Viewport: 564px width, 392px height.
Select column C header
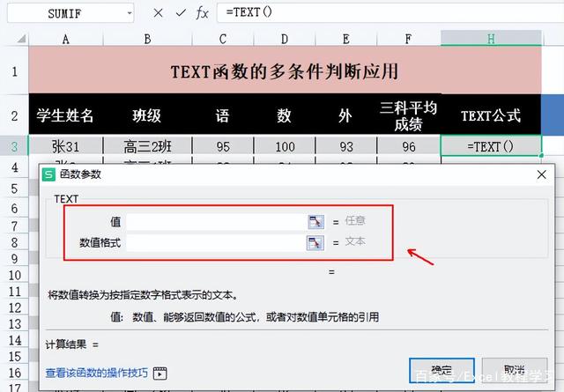[223, 39]
